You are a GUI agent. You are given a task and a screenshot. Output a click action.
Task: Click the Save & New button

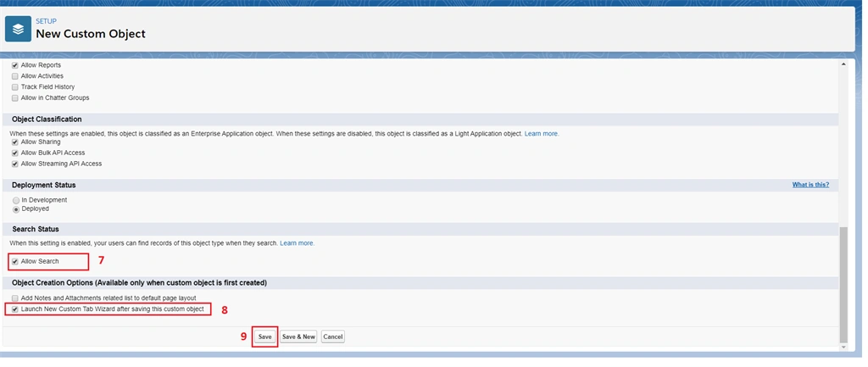(298, 336)
